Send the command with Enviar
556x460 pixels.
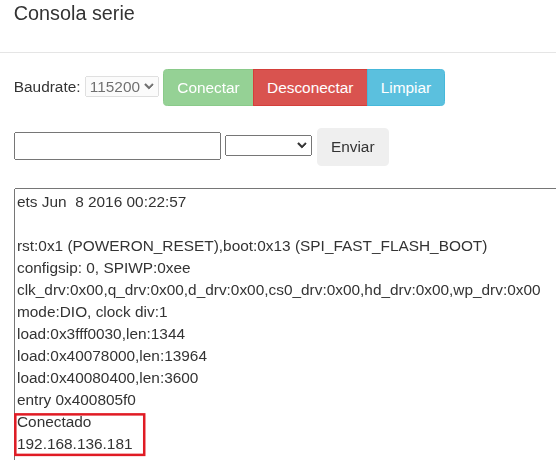pyautogui.click(x=353, y=147)
